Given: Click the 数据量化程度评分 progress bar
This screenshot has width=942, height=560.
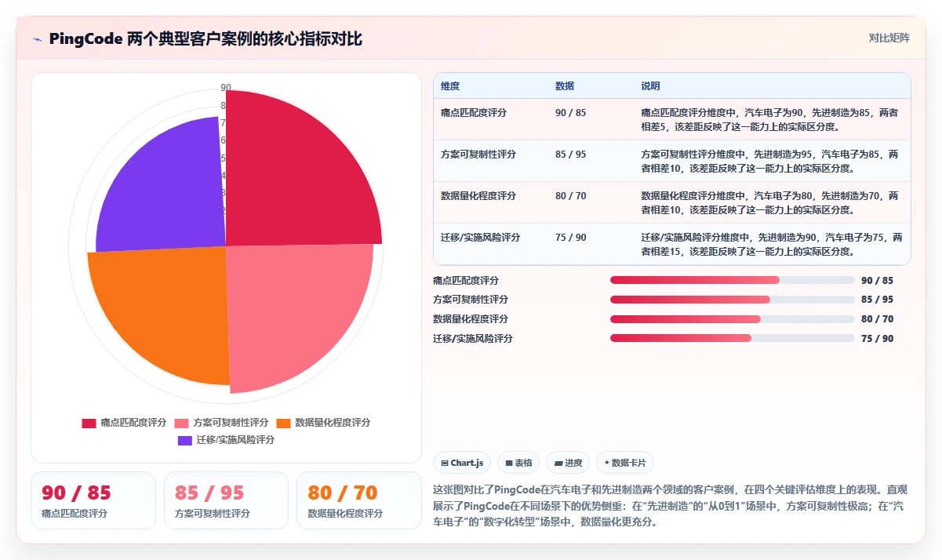Looking at the screenshot, I should click(733, 319).
